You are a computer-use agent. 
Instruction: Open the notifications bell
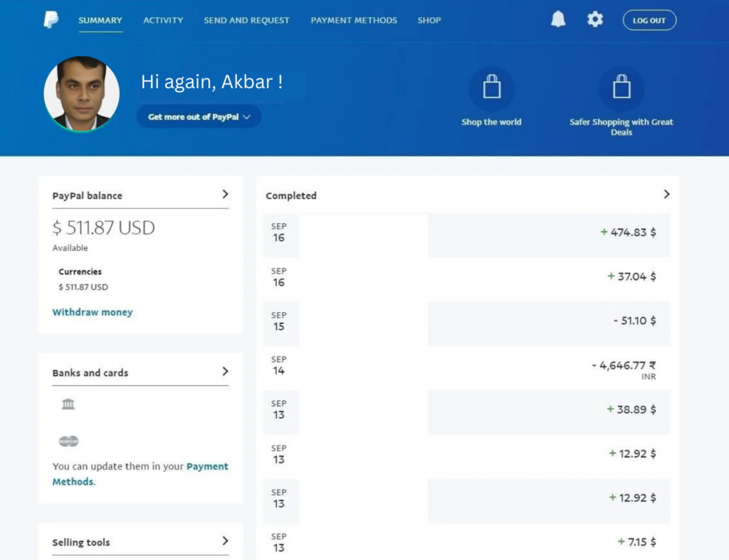pyautogui.click(x=558, y=19)
